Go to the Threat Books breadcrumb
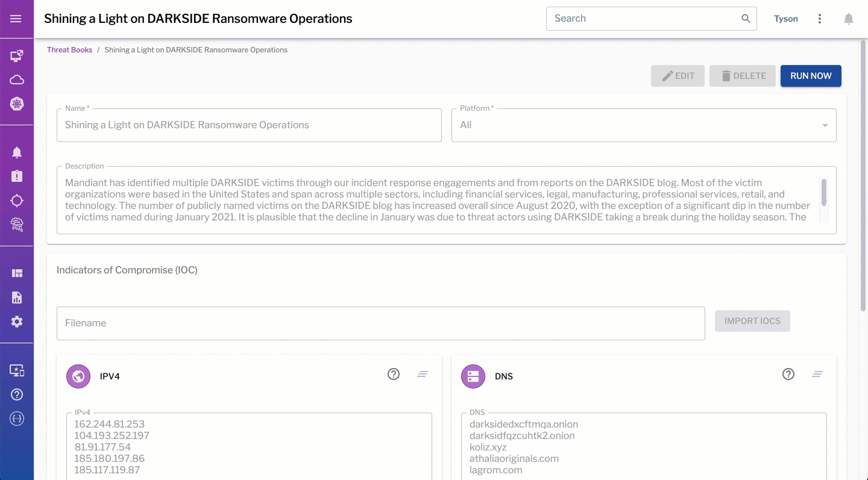Image resolution: width=868 pixels, height=480 pixels. click(70, 50)
